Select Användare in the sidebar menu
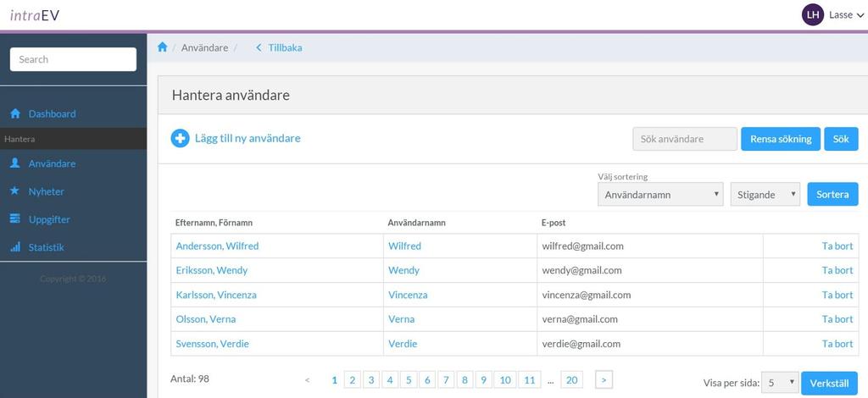Image resolution: width=868 pixels, height=398 pixels. coord(52,163)
